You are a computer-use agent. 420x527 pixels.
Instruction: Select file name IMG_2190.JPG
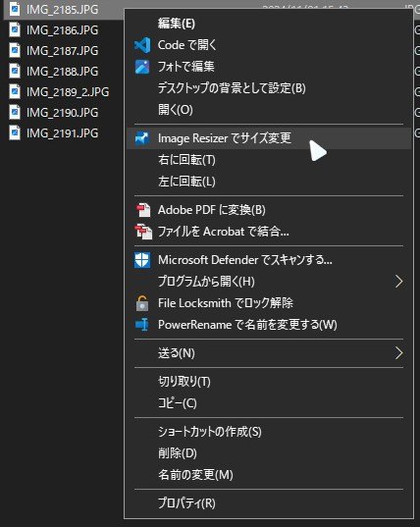pos(63,112)
